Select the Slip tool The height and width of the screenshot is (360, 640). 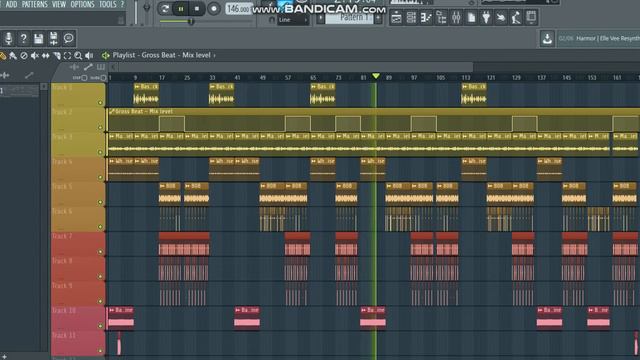pos(46,56)
